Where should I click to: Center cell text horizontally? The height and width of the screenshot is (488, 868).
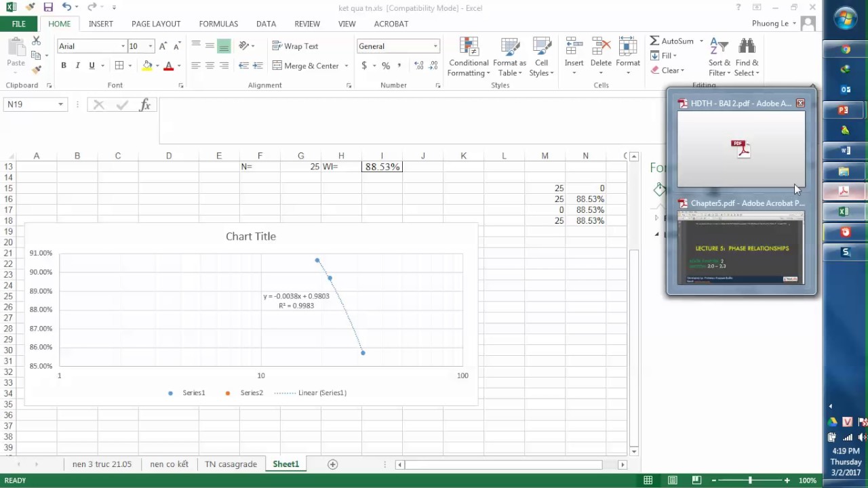[210, 66]
